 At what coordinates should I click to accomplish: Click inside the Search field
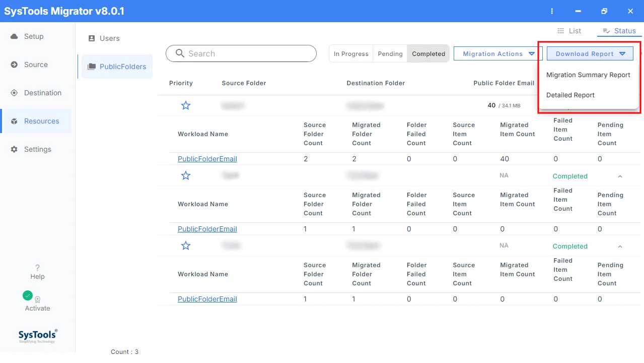(241, 53)
